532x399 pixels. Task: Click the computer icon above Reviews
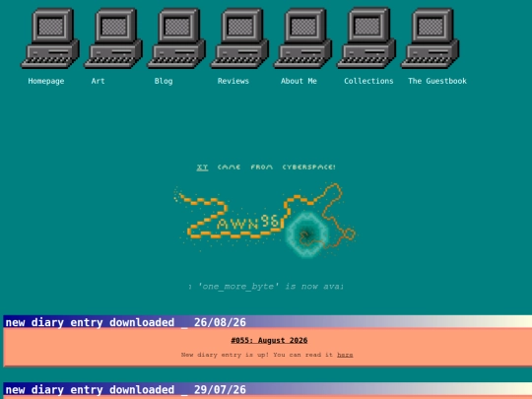click(239, 38)
